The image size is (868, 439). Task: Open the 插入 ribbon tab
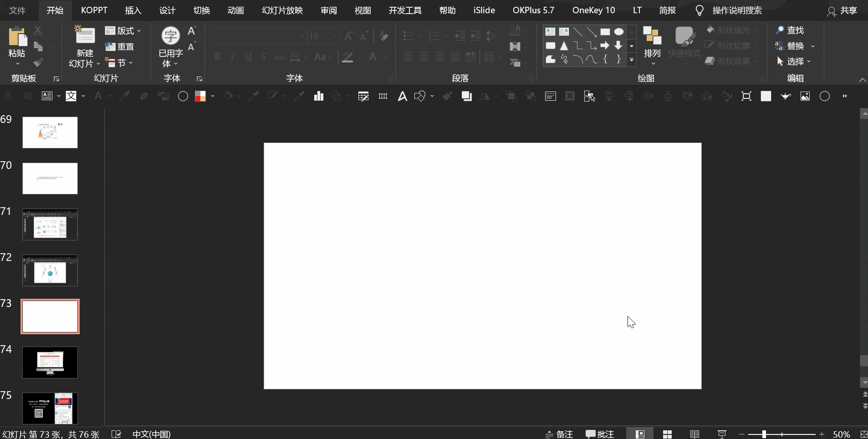(133, 10)
